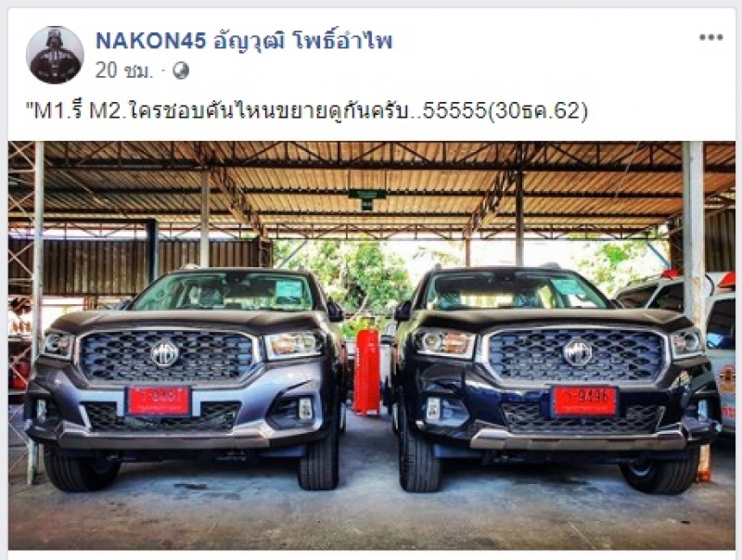
Task: Open the three-dot post options menu
Action: (x=710, y=37)
